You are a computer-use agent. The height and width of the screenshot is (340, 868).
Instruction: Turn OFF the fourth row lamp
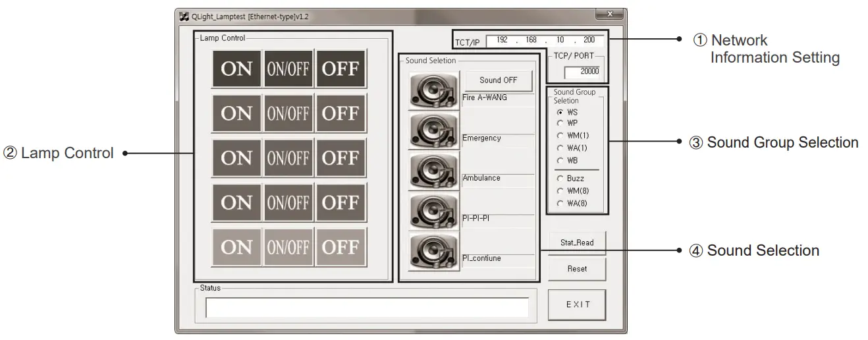340,202
